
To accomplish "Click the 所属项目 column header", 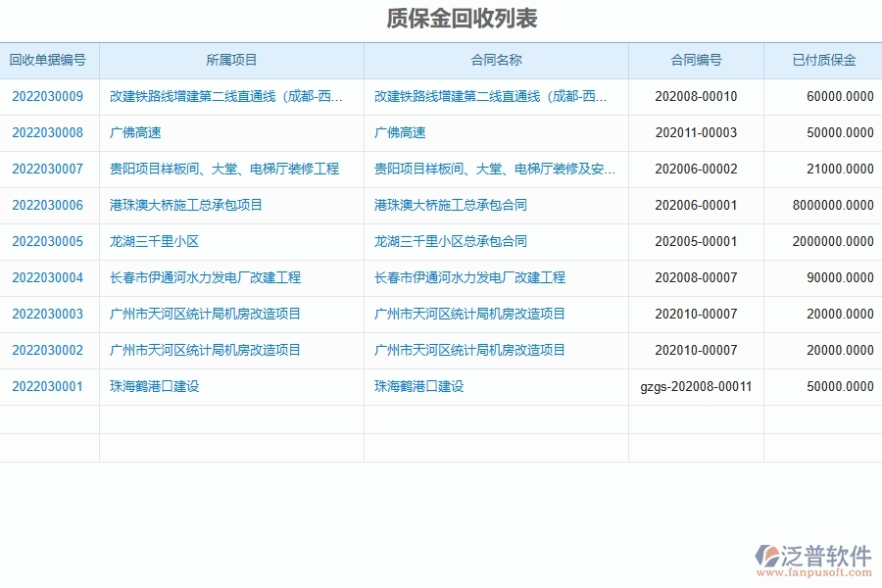I will [231, 60].
